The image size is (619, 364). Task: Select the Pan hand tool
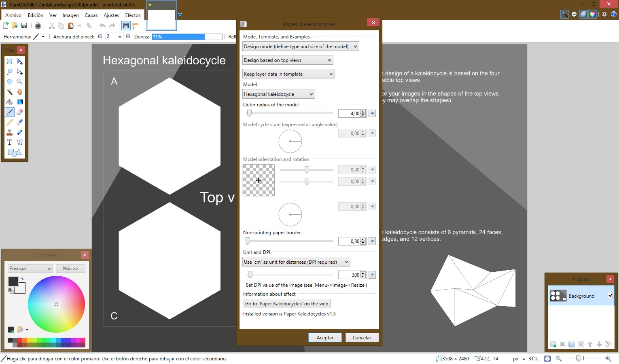pyautogui.click(x=20, y=92)
